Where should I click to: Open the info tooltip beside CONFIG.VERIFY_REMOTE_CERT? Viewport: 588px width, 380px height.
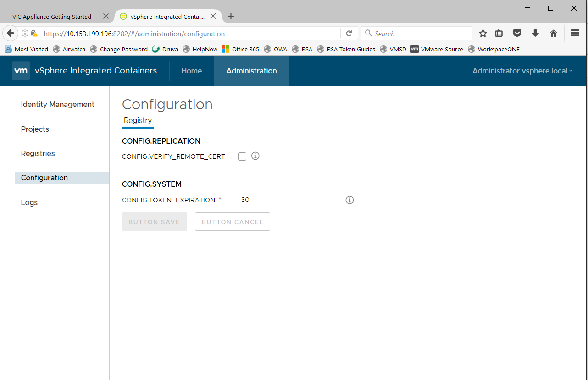point(255,156)
